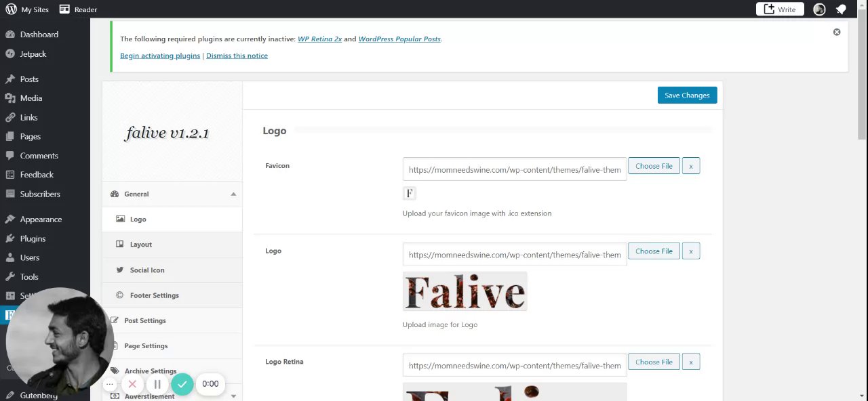Screen dimensions: 868x401
Task: Click the Dismiss this notice link
Action: pyautogui.click(x=237, y=56)
